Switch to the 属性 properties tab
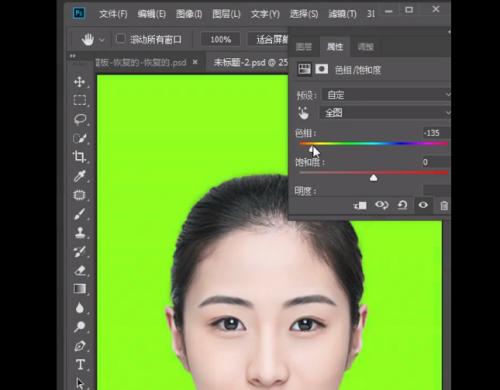This screenshot has width=500, height=390. (x=335, y=47)
